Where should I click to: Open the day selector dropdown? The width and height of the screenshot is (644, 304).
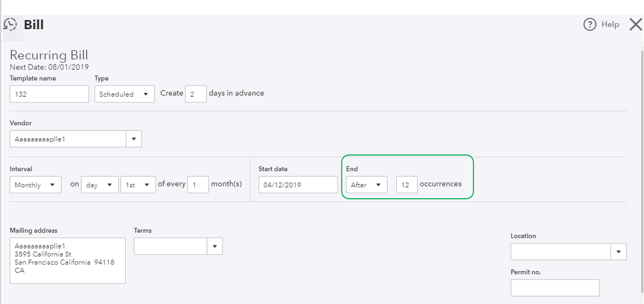pos(100,185)
